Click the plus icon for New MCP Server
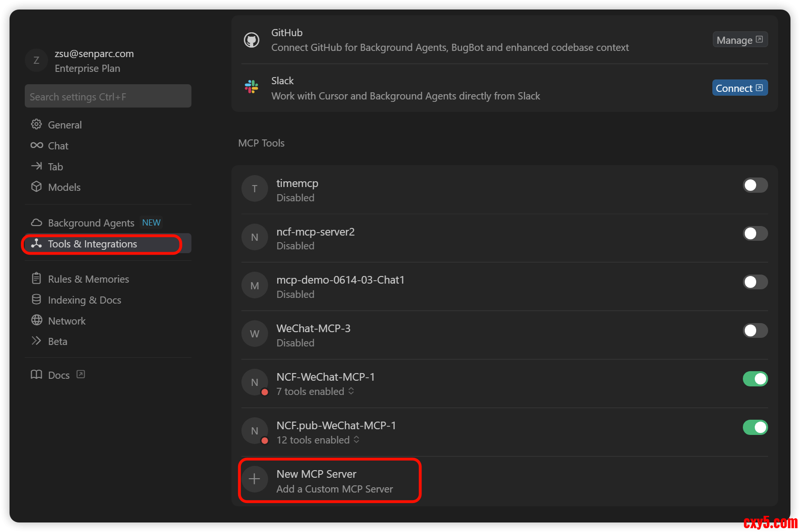Image resolution: width=800 pixels, height=532 pixels. click(x=254, y=479)
